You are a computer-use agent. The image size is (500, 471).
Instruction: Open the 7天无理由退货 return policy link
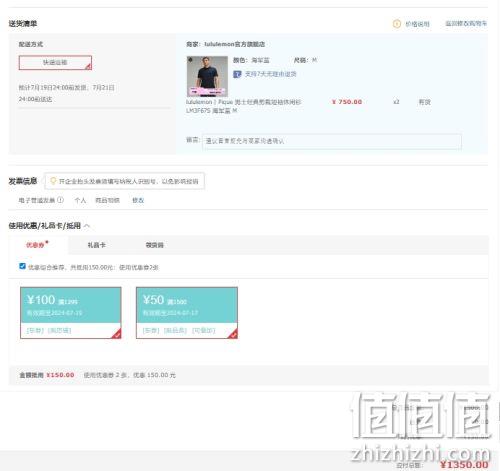click(x=270, y=74)
